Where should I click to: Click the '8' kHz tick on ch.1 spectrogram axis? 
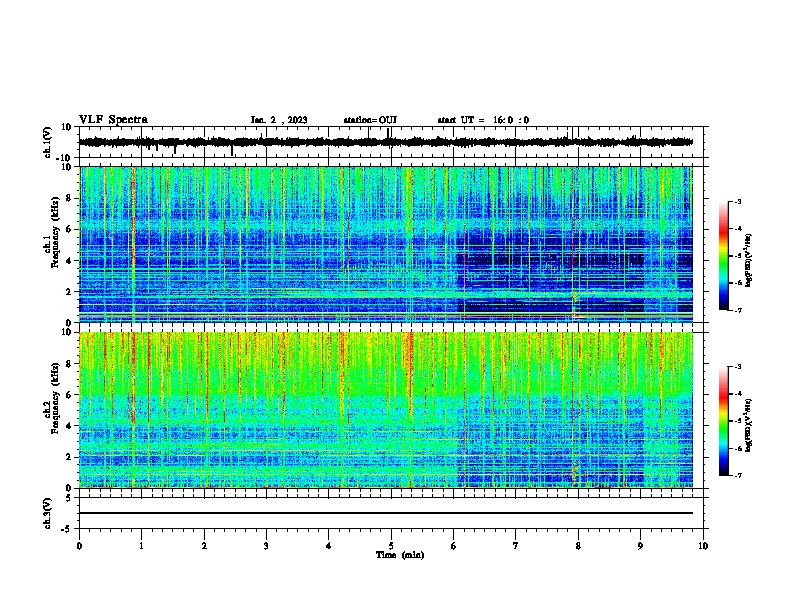(x=69, y=198)
